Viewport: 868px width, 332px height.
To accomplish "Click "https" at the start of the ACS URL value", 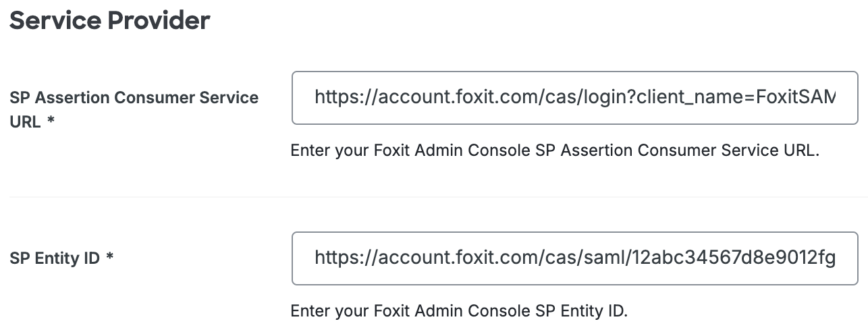I will point(337,99).
